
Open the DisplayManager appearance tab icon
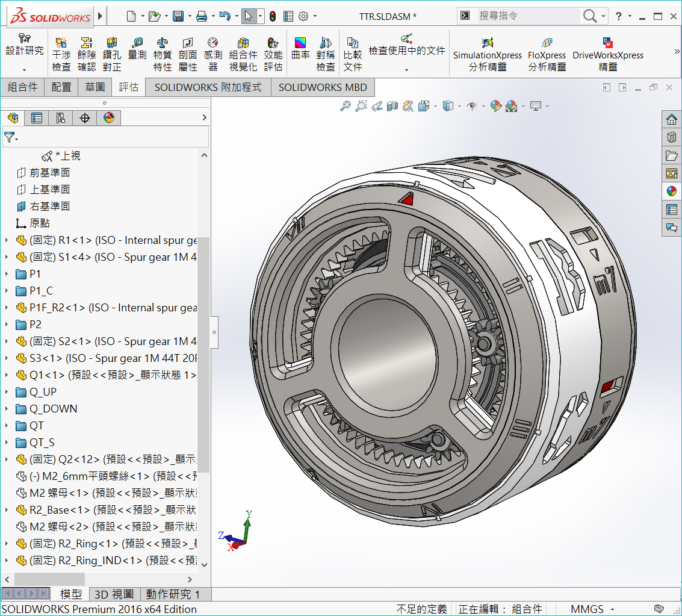[109, 118]
